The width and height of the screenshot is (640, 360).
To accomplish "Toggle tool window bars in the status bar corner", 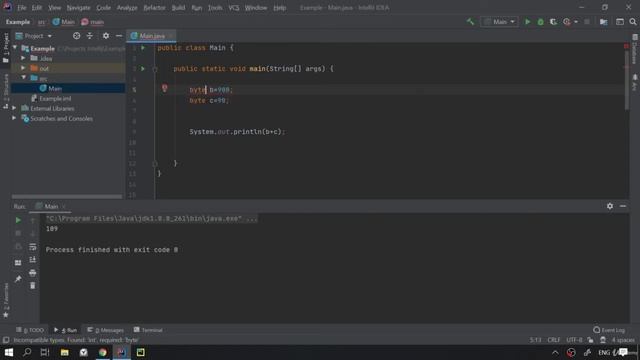I will tap(6, 340).
